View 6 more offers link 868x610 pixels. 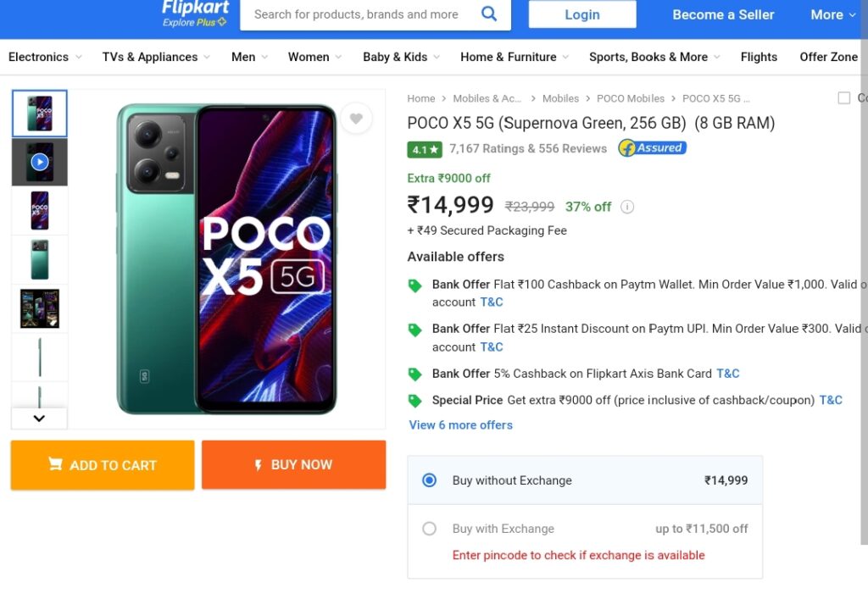click(461, 425)
